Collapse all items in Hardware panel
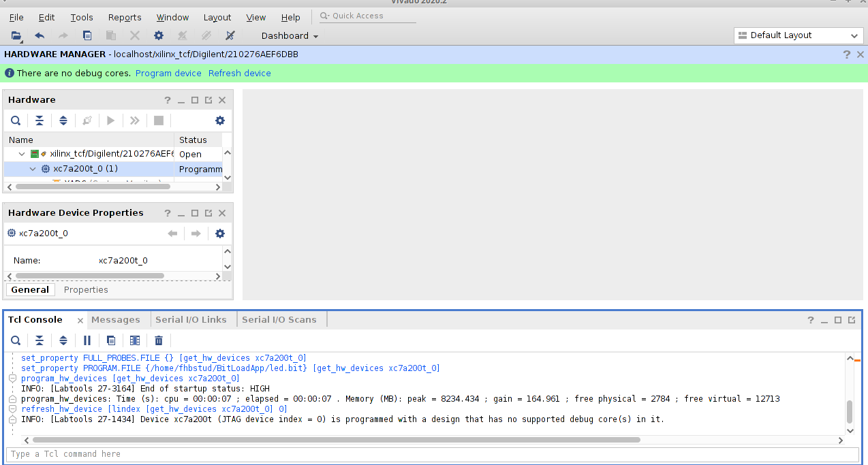This screenshot has width=868, height=465. pyautogui.click(x=40, y=121)
